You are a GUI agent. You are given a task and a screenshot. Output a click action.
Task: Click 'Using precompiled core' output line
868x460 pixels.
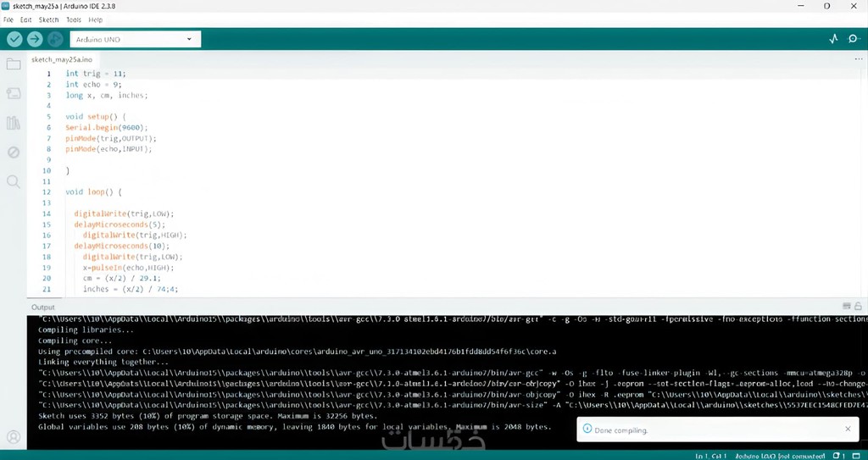(x=298, y=352)
